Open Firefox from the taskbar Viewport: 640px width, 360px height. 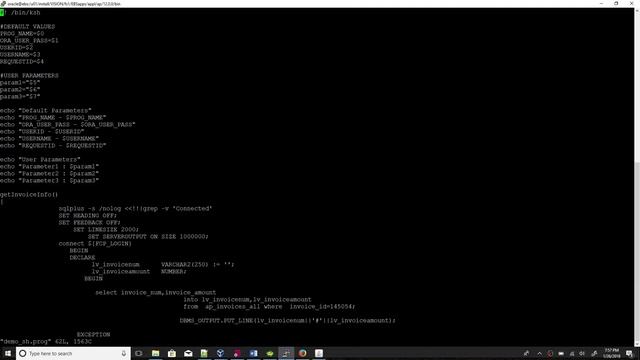coord(302,353)
